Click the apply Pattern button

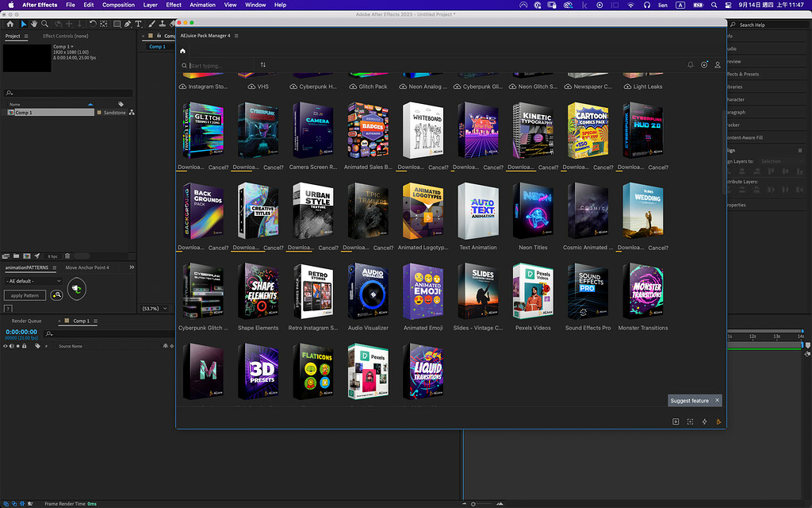click(x=25, y=295)
